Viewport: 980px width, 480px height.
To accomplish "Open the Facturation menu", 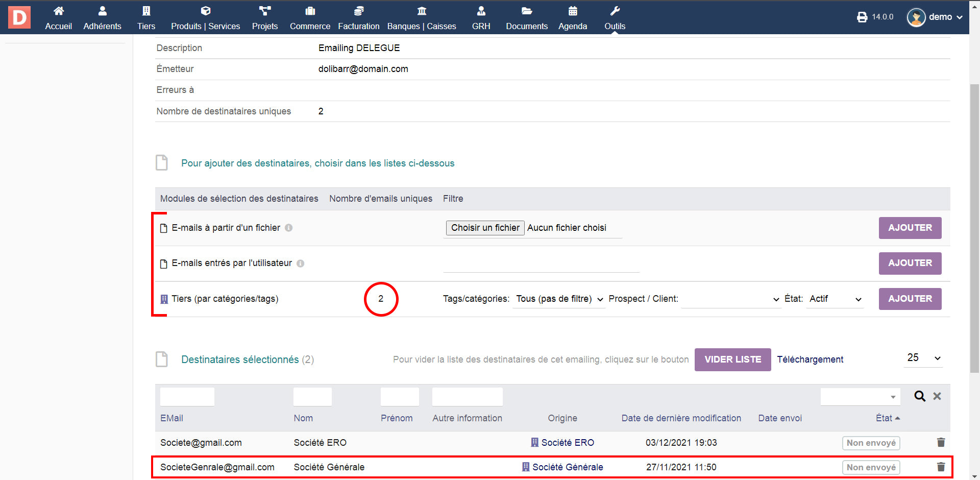I will (358, 18).
